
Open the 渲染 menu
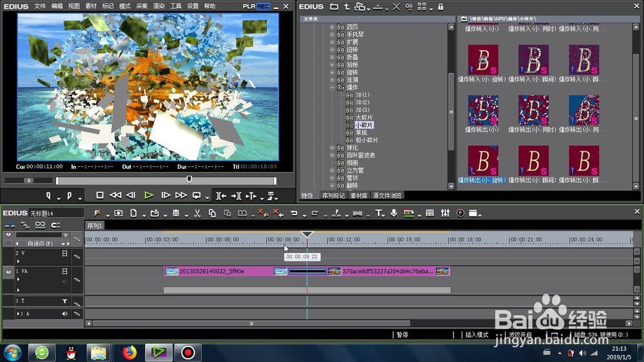tap(158, 6)
